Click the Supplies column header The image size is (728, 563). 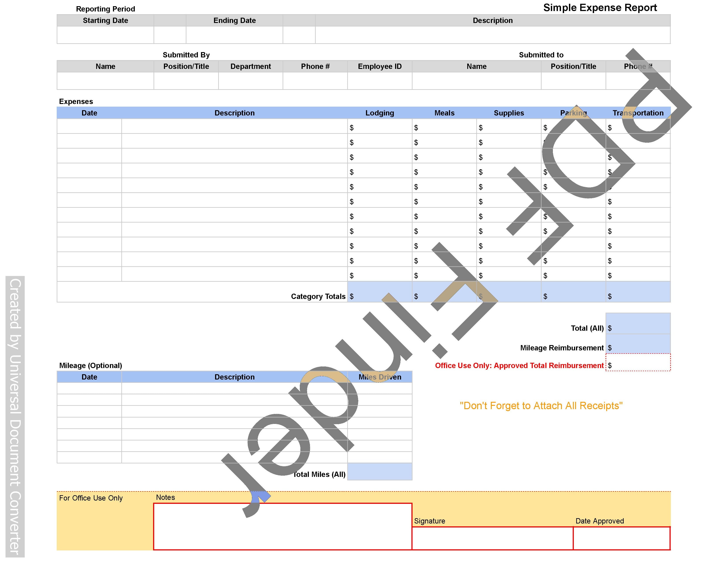[509, 113]
